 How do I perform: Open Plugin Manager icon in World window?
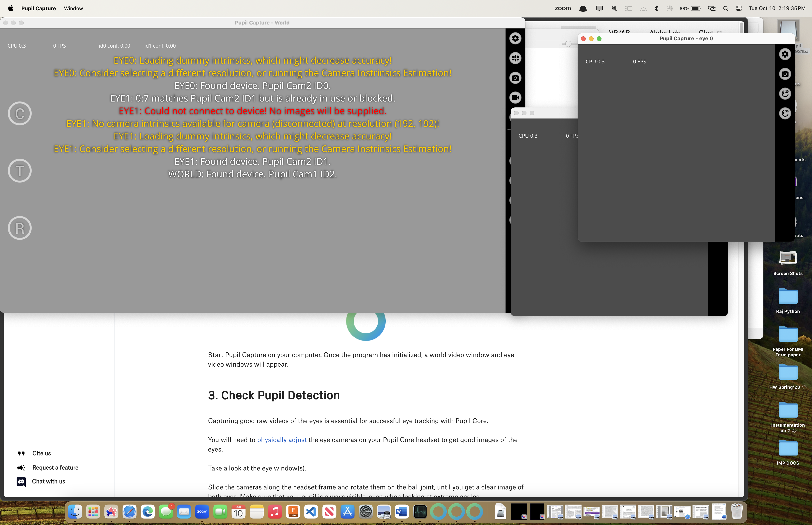[515, 58]
